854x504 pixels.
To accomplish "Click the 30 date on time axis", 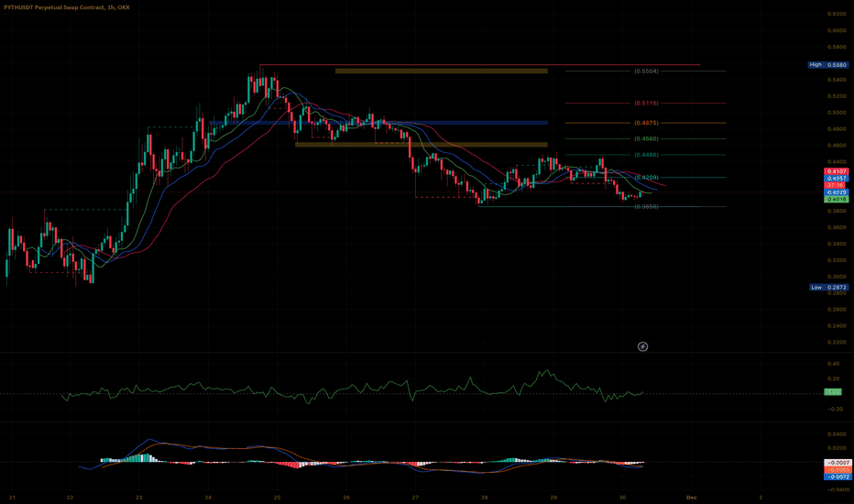I will point(622,498).
